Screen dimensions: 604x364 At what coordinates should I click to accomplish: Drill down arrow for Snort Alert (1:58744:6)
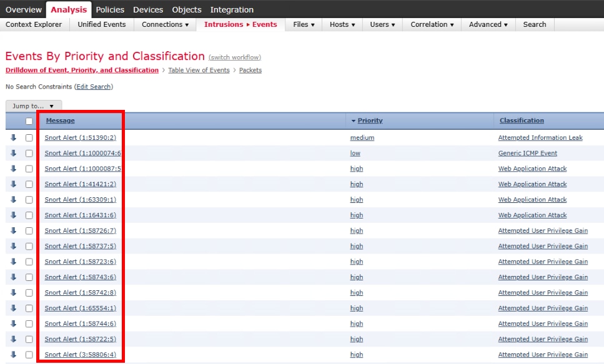[14, 323]
